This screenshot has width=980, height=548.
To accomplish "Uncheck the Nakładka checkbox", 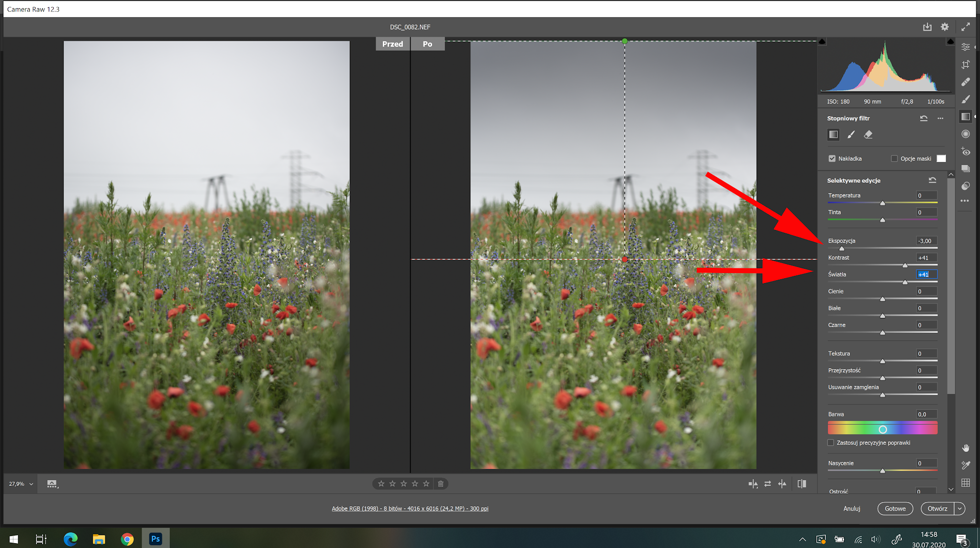I will tap(832, 159).
